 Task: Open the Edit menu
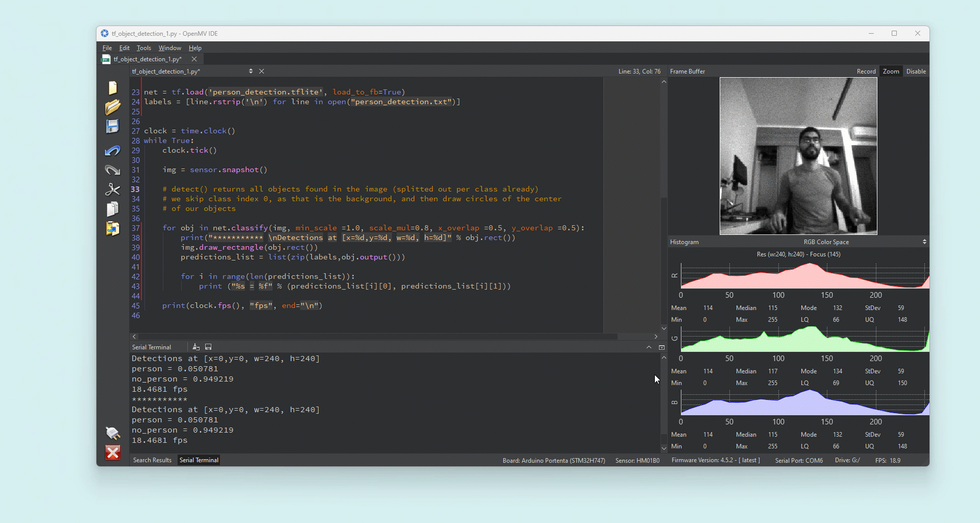click(x=125, y=48)
